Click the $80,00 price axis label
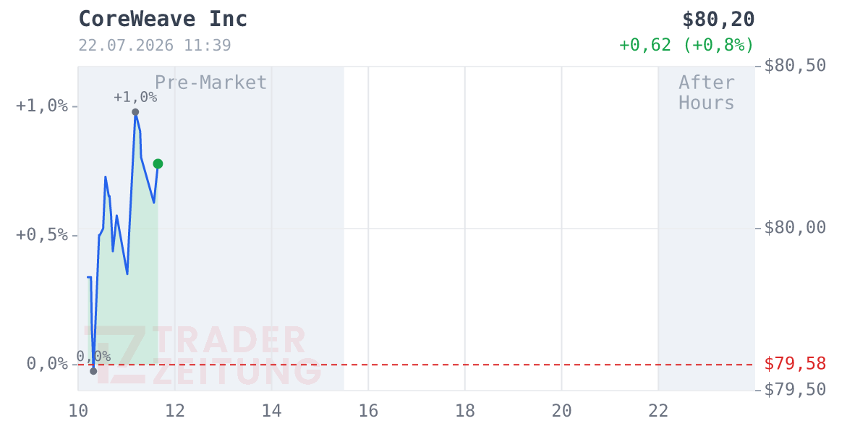 (x=795, y=228)
